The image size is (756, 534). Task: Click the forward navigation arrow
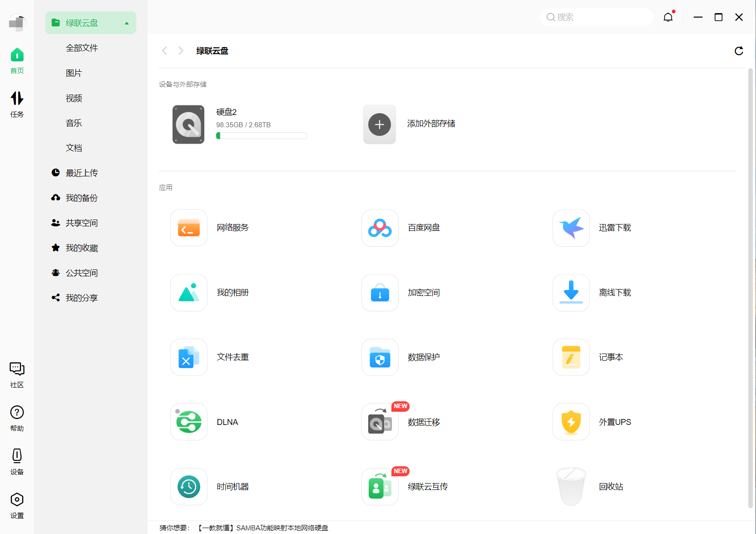click(x=181, y=51)
